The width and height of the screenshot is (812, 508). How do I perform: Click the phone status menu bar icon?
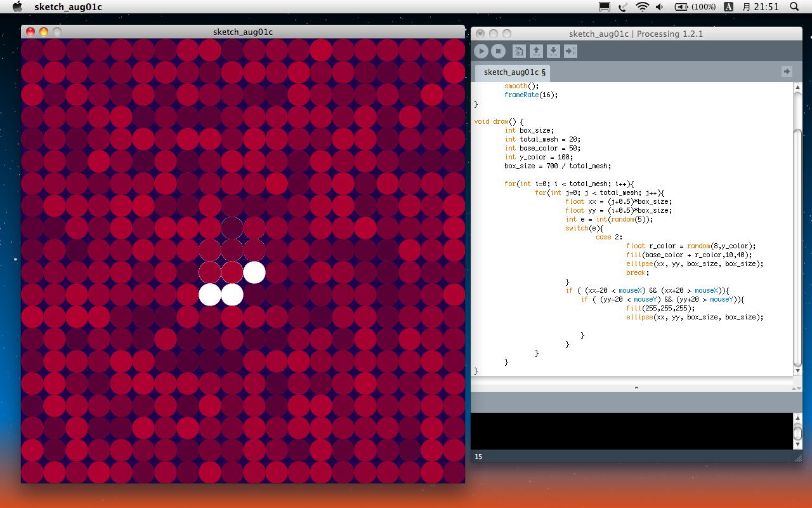point(623,6)
